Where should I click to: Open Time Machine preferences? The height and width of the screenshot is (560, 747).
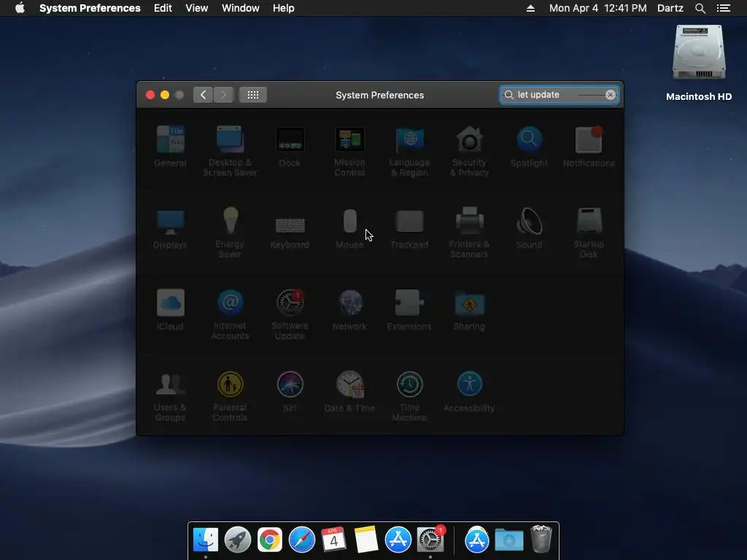[409, 397]
